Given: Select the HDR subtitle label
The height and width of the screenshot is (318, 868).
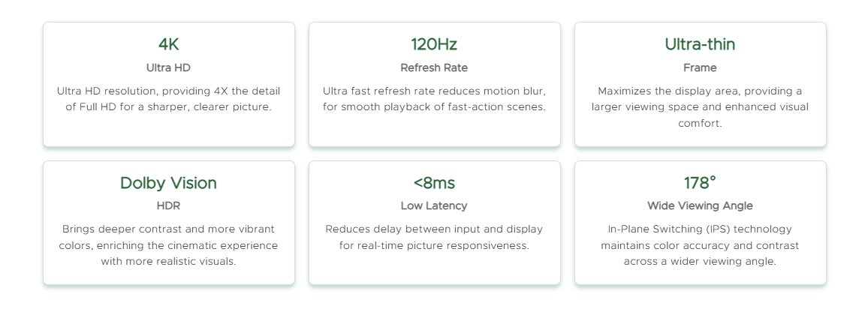Looking at the screenshot, I should tap(168, 205).
